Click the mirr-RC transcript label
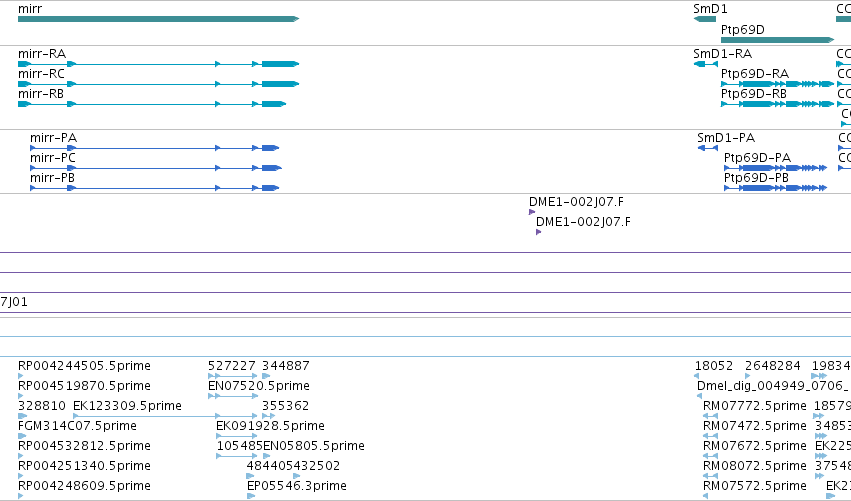 tap(41, 74)
